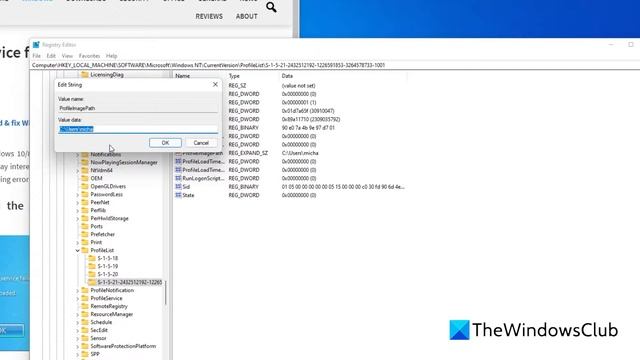The width and height of the screenshot is (640, 360).
Task: Select the State value name
Action: point(188,196)
